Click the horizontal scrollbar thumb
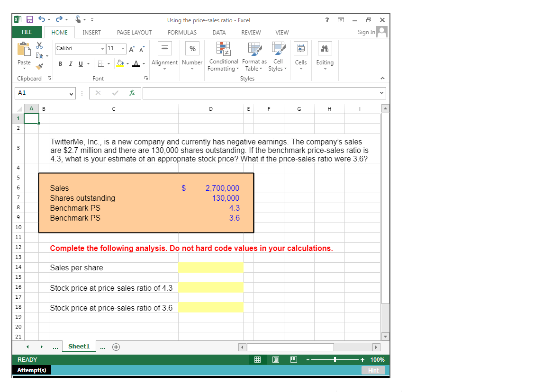This screenshot has width=552, height=392. (x=290, y=347)
